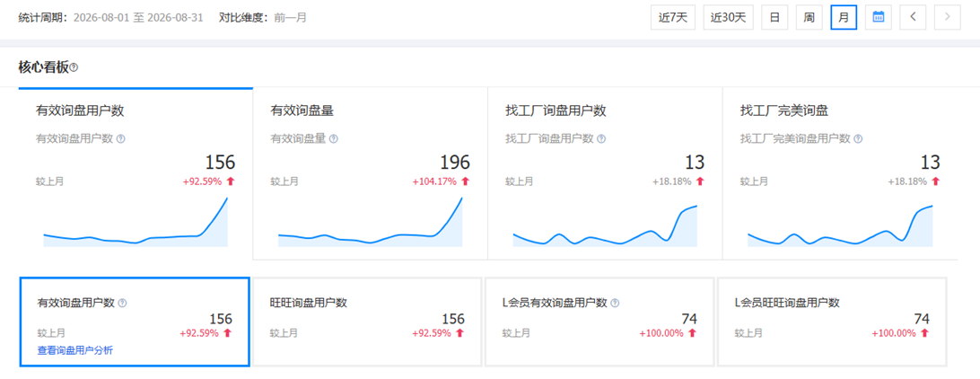Select the 近7天 time range
The width and height of the screenshot is (980, 379).
click(673, 17)
